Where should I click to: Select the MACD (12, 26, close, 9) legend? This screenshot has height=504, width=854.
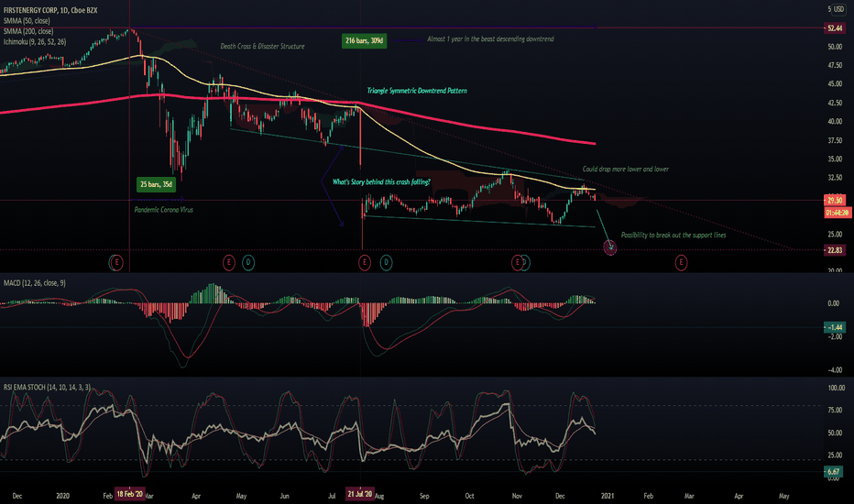(x=34, y=283)
